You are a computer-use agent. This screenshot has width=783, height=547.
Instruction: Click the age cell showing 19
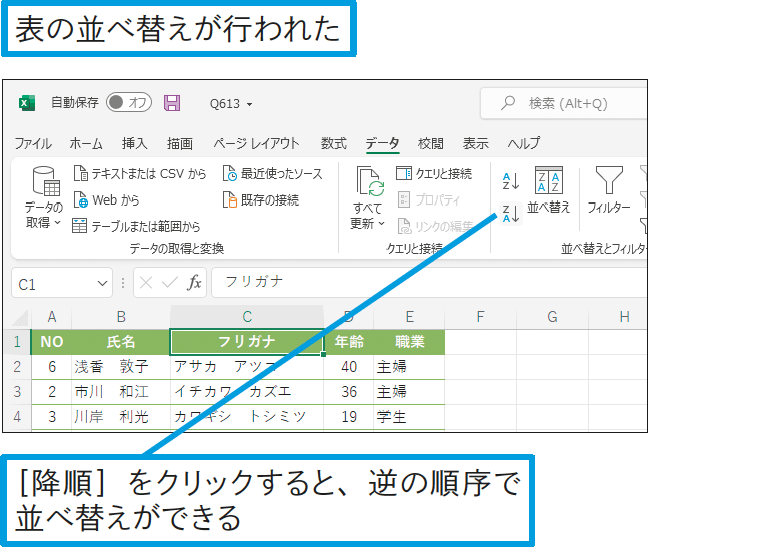click(x=349, y=417)
